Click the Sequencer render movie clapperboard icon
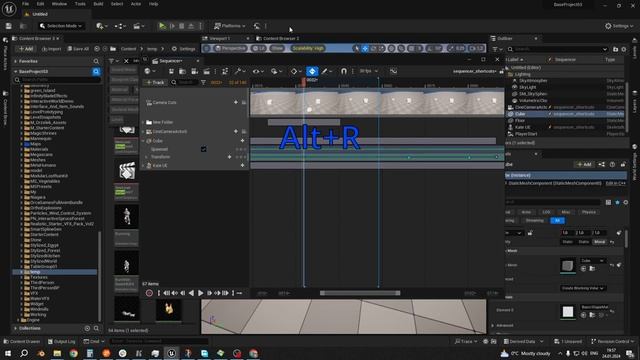640x360 pixels. point(207,71)
